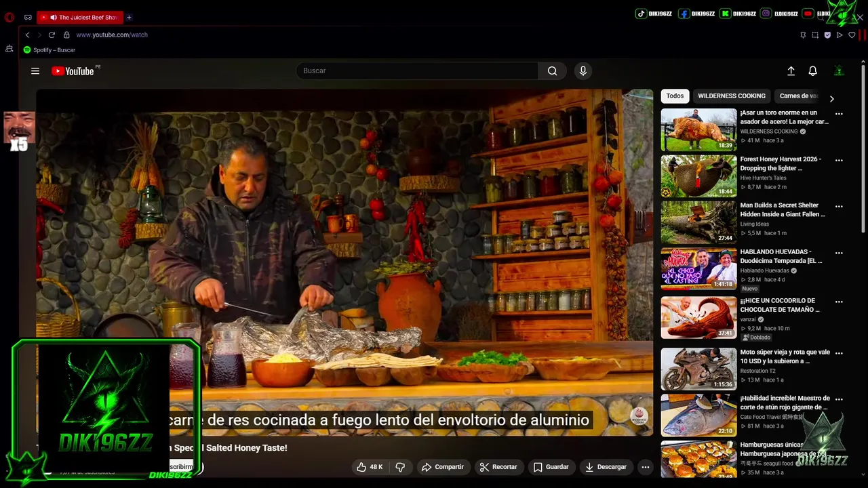This screenshot has width=868, height=488.
Task: Click the Guardar save button
Action: 551,467
